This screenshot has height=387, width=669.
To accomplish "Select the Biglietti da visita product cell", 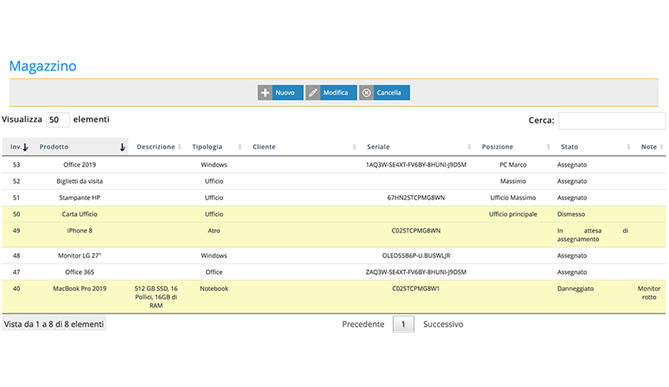I will click(80, 181).
